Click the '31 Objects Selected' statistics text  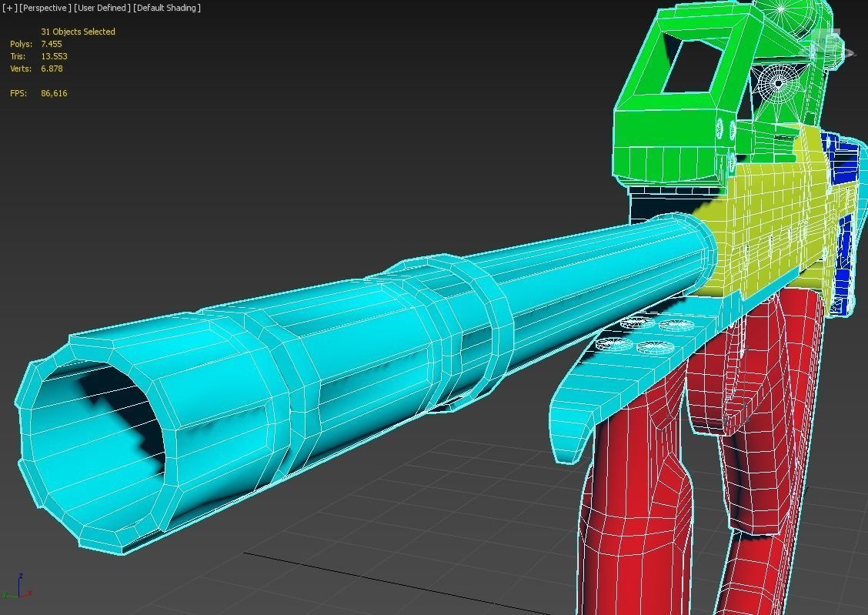78,32
